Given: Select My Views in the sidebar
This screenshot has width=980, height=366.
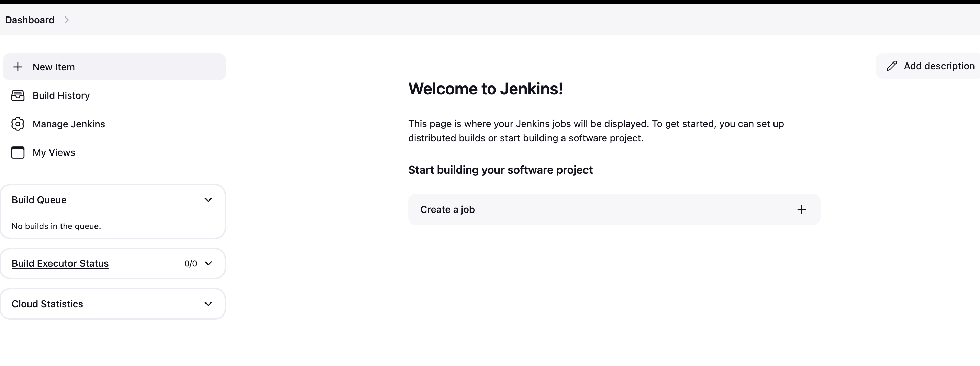Looking at the screenshot, I should pyautogui.click(x=54, y=152).
